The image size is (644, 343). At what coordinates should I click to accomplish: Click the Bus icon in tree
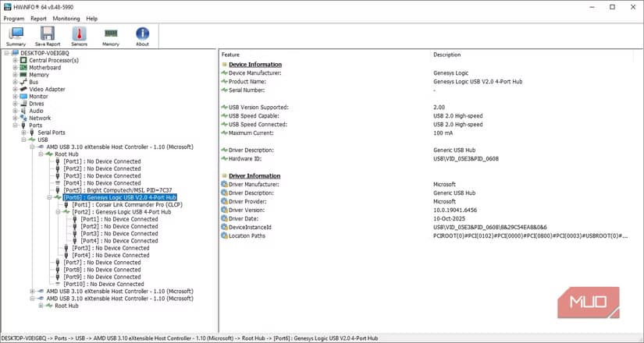click(x=23, y=82)
